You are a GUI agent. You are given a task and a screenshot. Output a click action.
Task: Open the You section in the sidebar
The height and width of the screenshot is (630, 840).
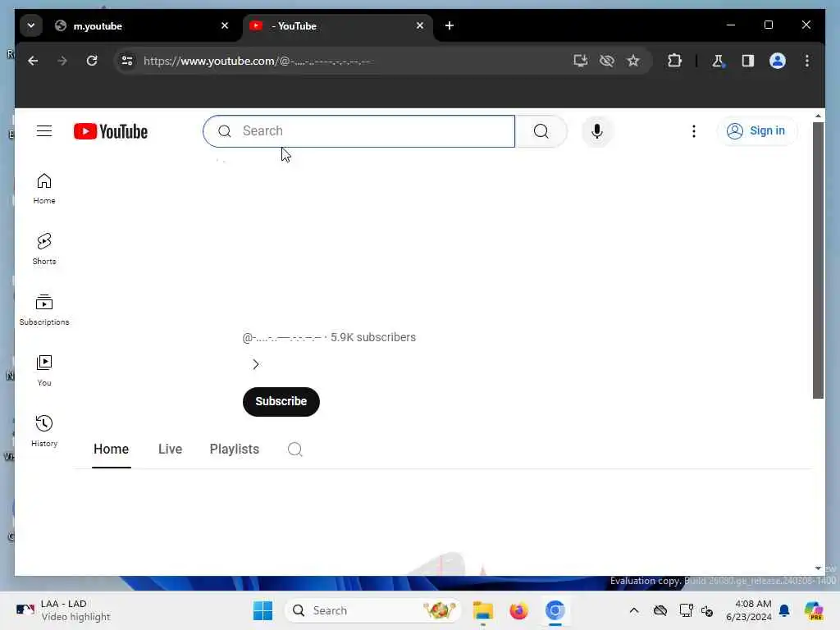click(x=44, y=370)
